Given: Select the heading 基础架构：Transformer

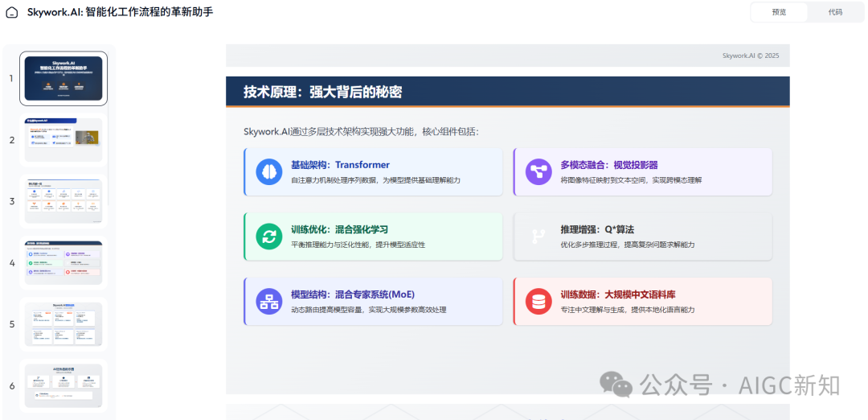Looking at the screenshot, I should (341, 165).
